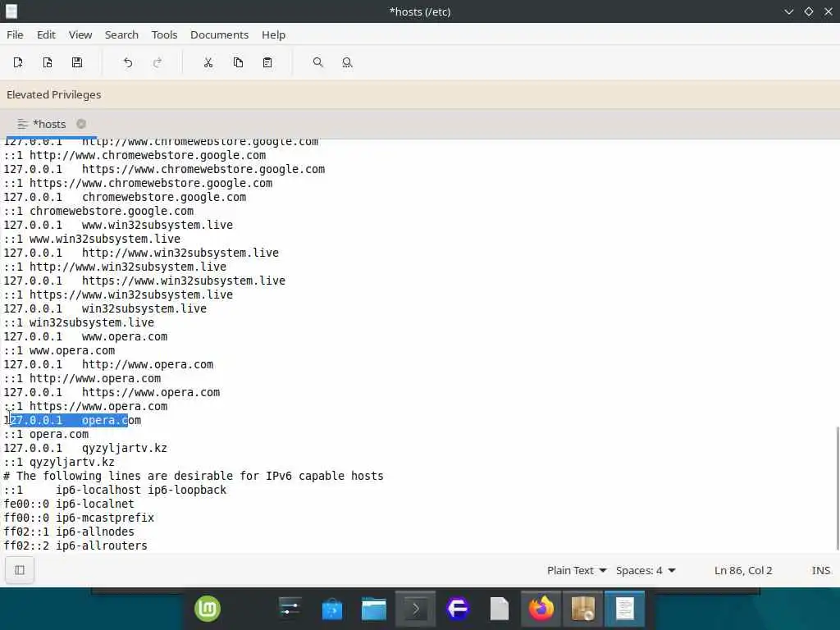This screenshot has width=840, height=630.
Task: Click line '127.0.0.1 www.opera.com'
Action: coord(85,336)
